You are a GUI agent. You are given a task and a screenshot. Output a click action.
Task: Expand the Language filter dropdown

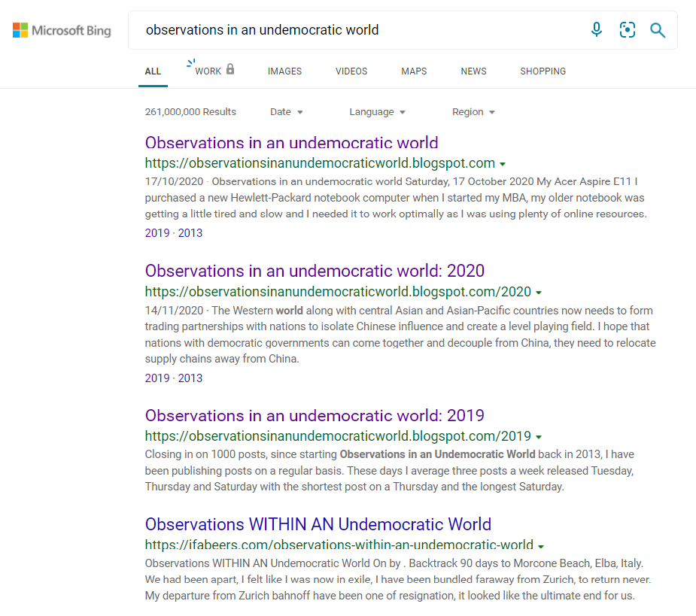(x=377, y=112)
